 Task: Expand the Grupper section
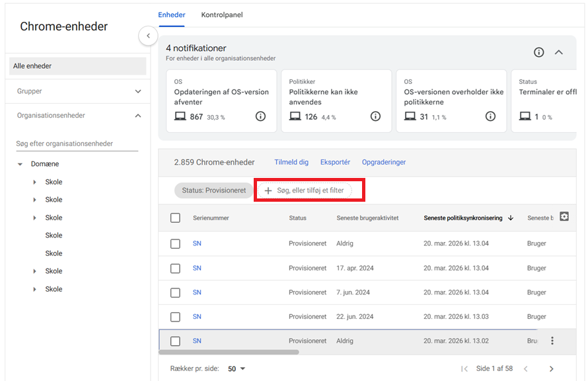(138, 91)
